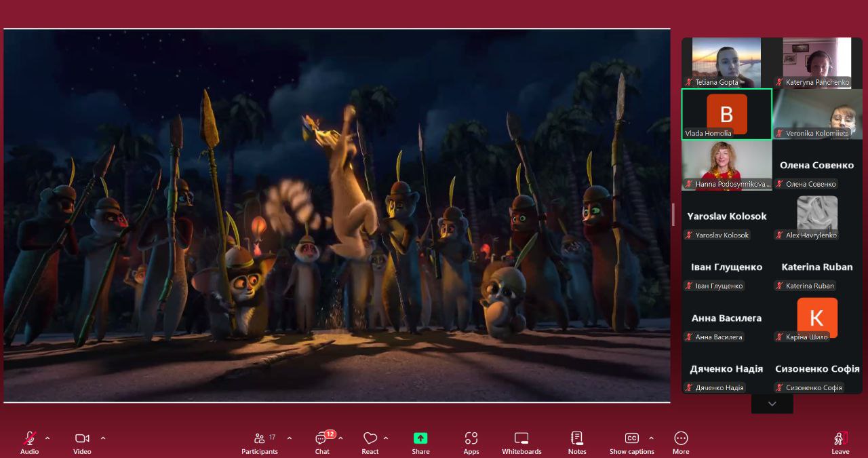Click the divider handle beside shared screen
Image resolution: width=868 pixels, height=458 pixels.
click(673, 215)
